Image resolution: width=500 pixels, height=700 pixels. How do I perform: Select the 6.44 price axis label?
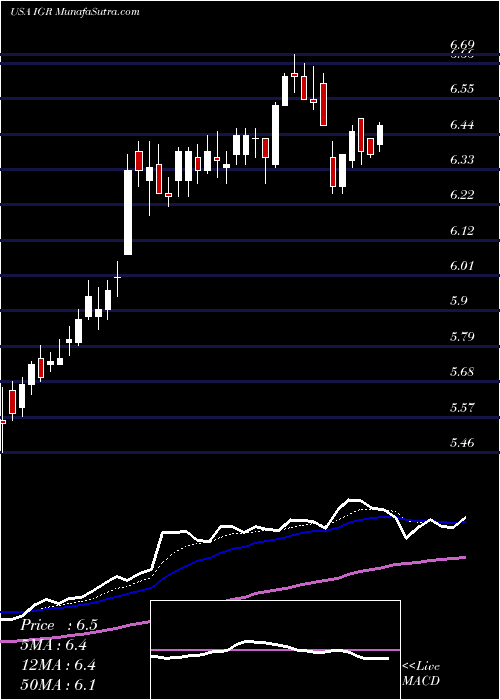point(462,125)
